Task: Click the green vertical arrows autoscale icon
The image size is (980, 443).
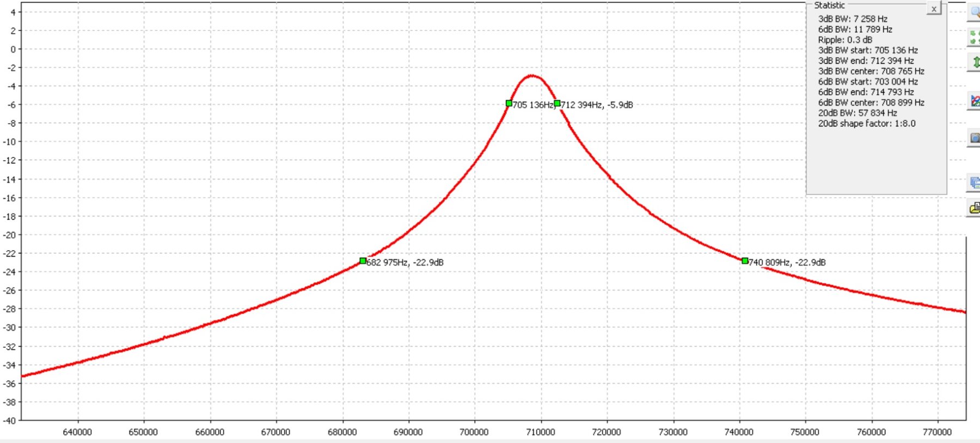Action: [x=974, y=62]
